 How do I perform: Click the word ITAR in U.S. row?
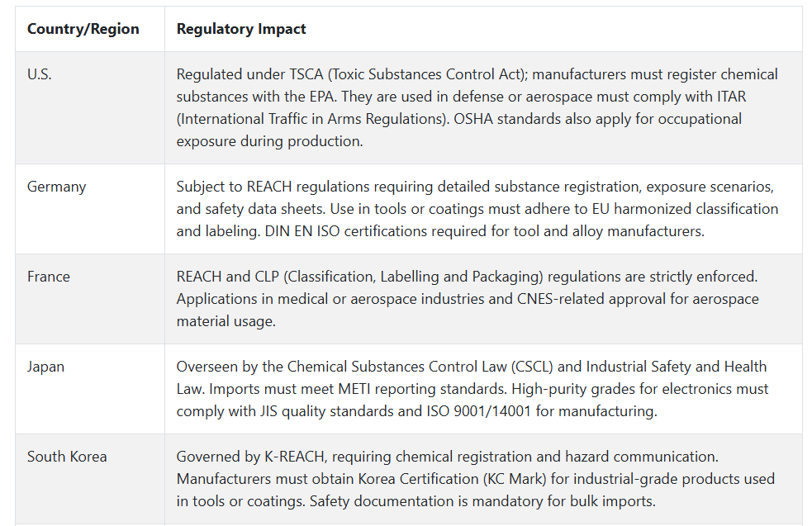[x=731, y=97]
